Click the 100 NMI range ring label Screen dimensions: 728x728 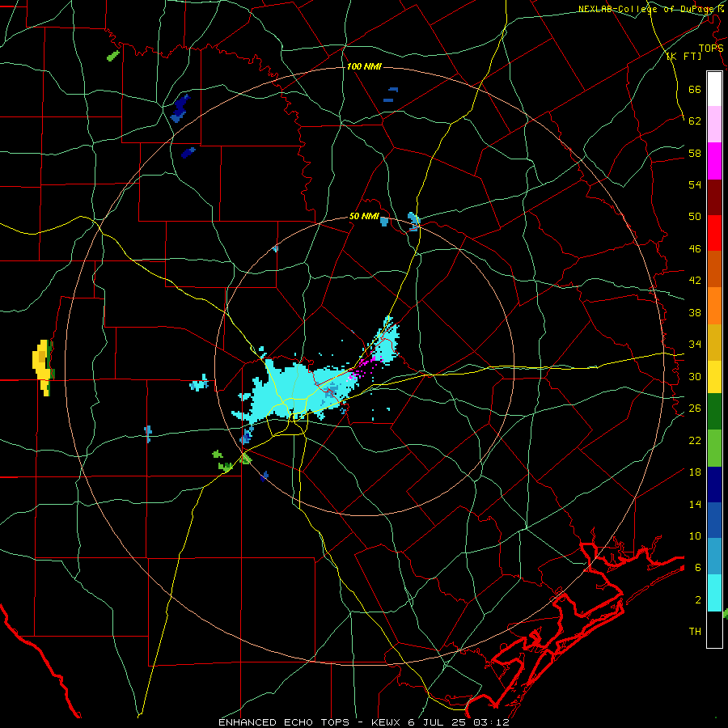point(364,67)
